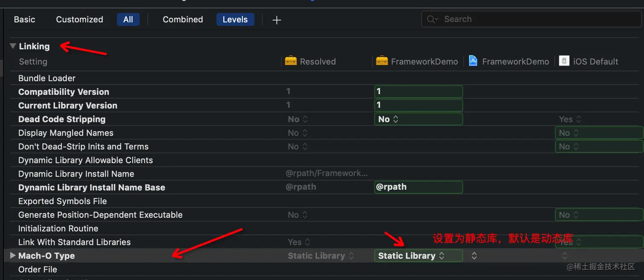Select Current Library Version setting
Image resolution: width=644 pixels, height=280 pixels.
point(68,106)
